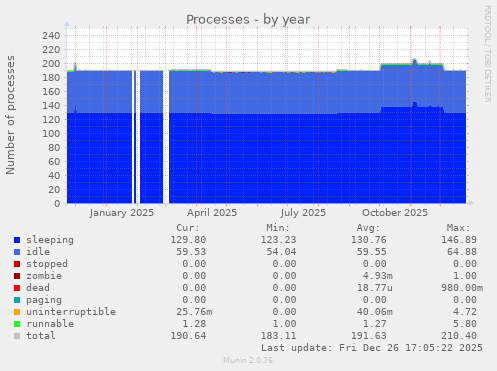Click the 'runnable' legend label

click(x=50, y=324)
